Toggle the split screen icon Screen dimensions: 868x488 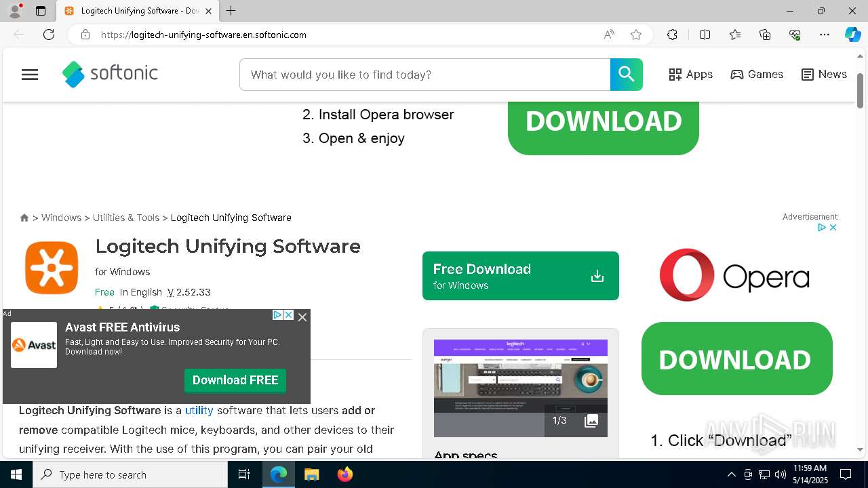(x=705, y=35)
